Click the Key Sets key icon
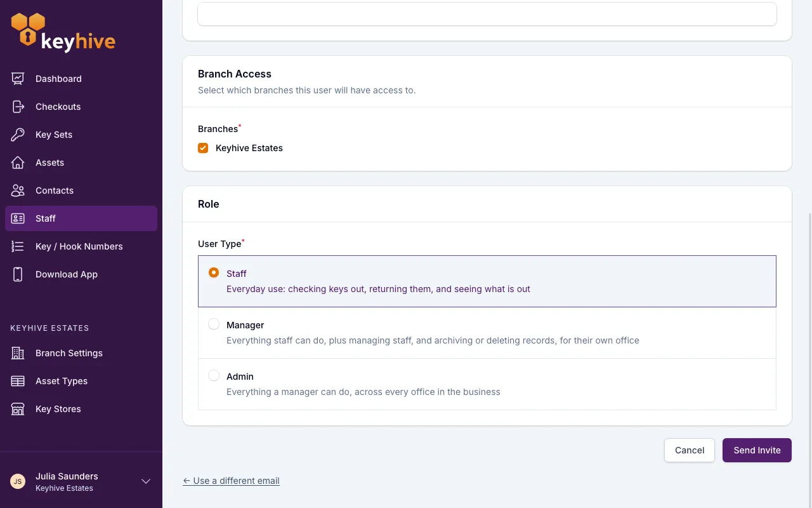 click(18, 135)
